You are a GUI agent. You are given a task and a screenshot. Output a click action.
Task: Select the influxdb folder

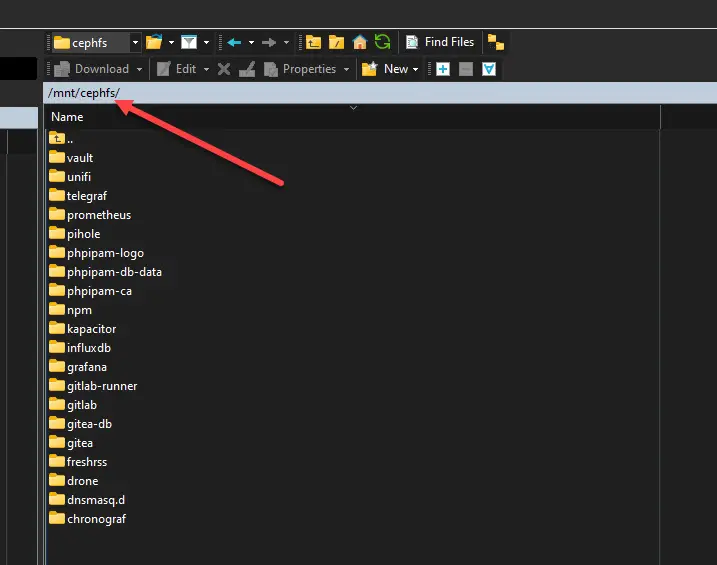coord(80,348)
